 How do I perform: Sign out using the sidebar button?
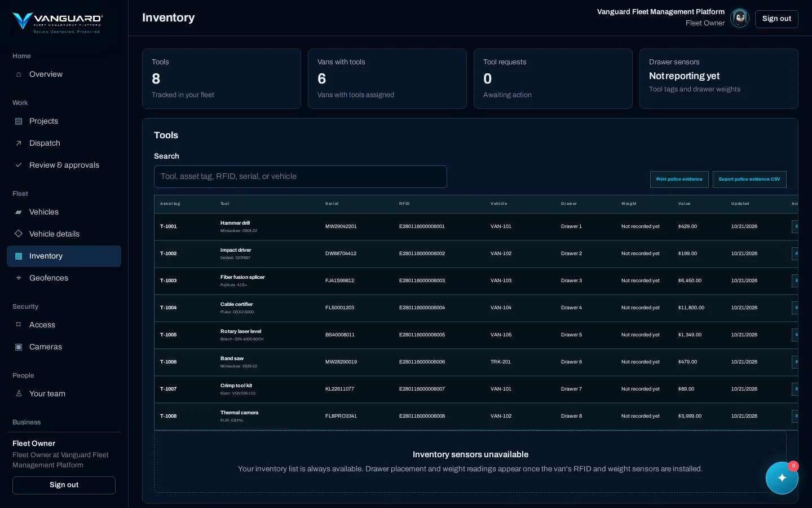[64, 485]
